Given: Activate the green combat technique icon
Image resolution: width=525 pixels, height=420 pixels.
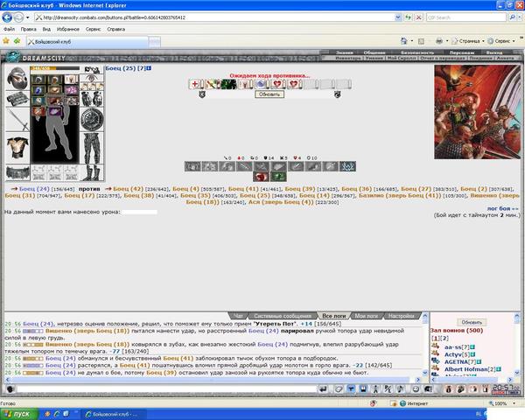Looking at the screenshot, I should point(278,177).
